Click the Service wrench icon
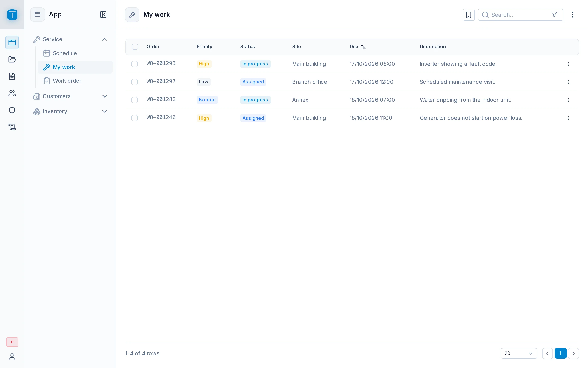This screenshot has height=368, width=588. (x=37, y=39)
